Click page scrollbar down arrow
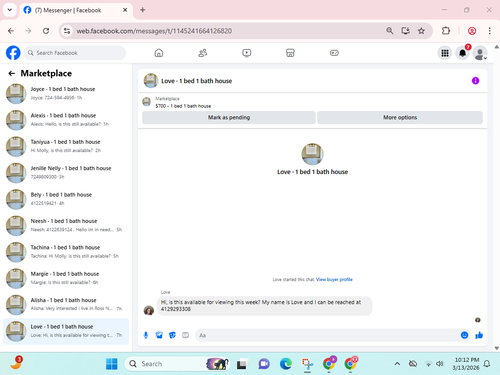500x375 pixels. point(497,348)
